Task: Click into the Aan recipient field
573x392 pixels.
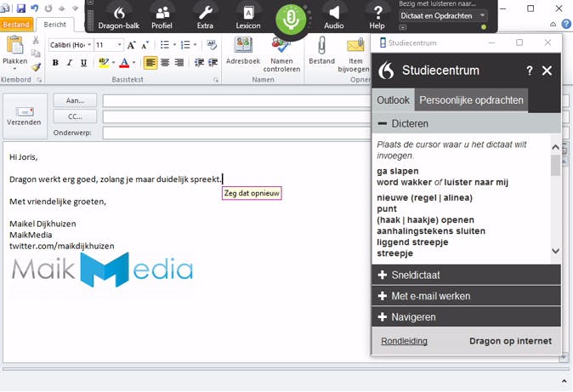Action: [x=236, y=100]
